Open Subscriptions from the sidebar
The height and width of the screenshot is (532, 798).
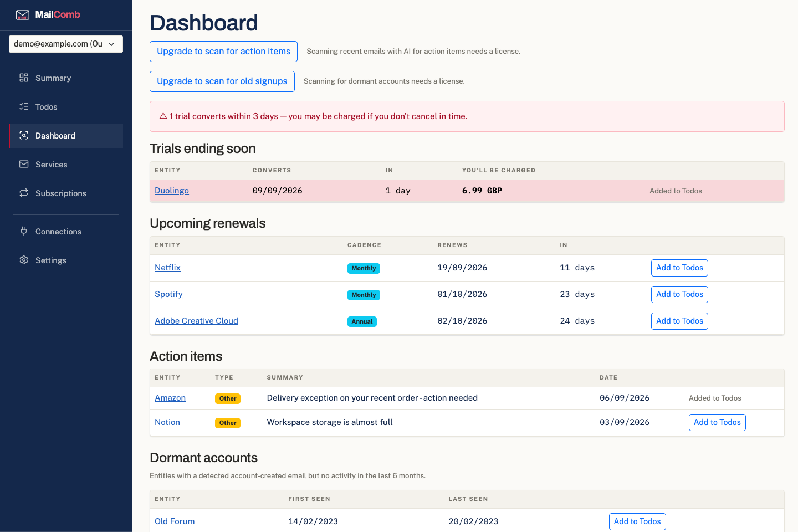pyautogui.click(x=66, y=193)
